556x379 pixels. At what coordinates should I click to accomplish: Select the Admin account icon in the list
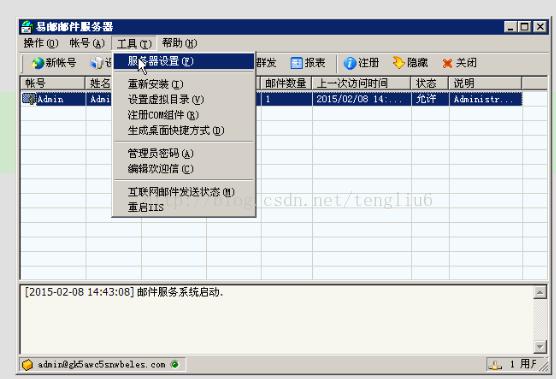(x=29, y=99)
